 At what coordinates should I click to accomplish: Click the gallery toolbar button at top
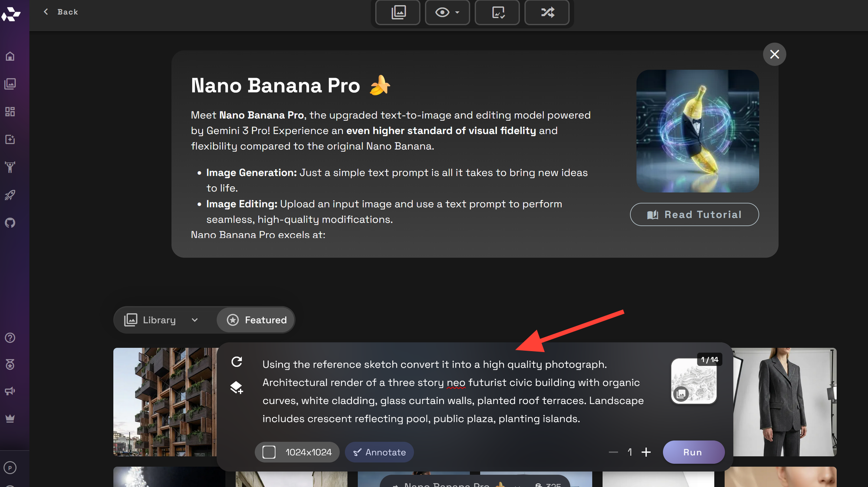point(398,13)
